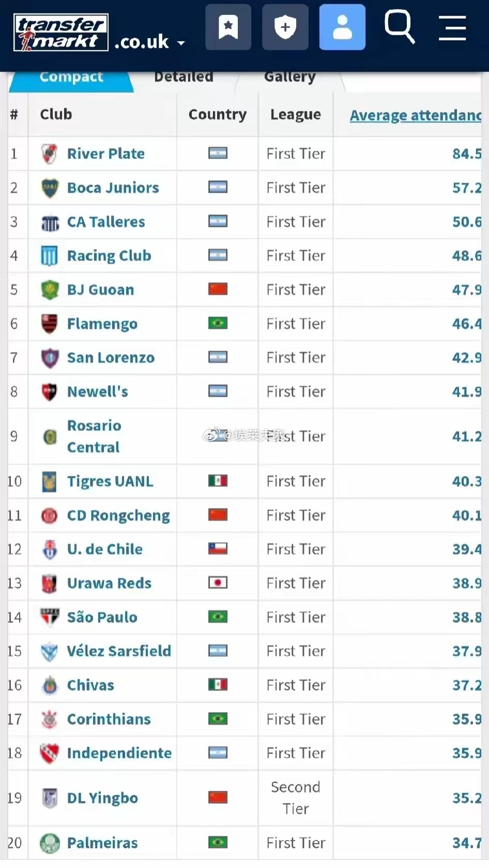This screenshot has height=868, width=489.
Task: Open the Tigres UANL club link
Action: pyautogui.click(x=110, y=481)
